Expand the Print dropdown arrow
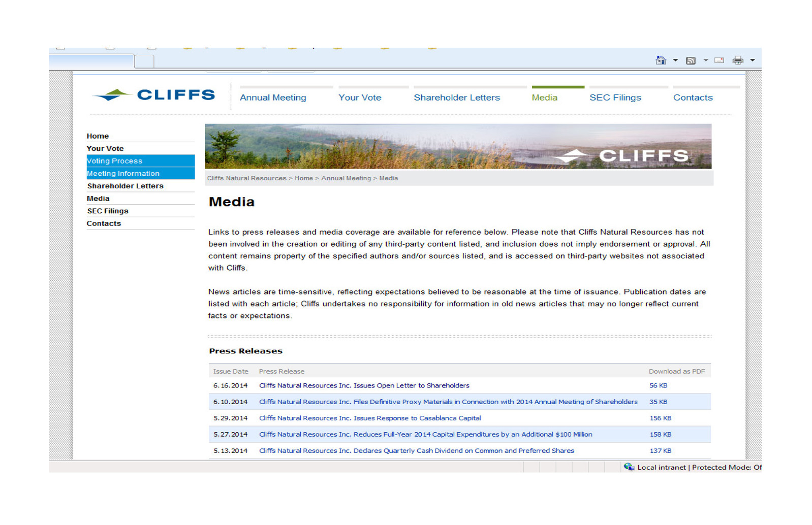The width and height of the screenshot is (812, 525). [753, 60]
